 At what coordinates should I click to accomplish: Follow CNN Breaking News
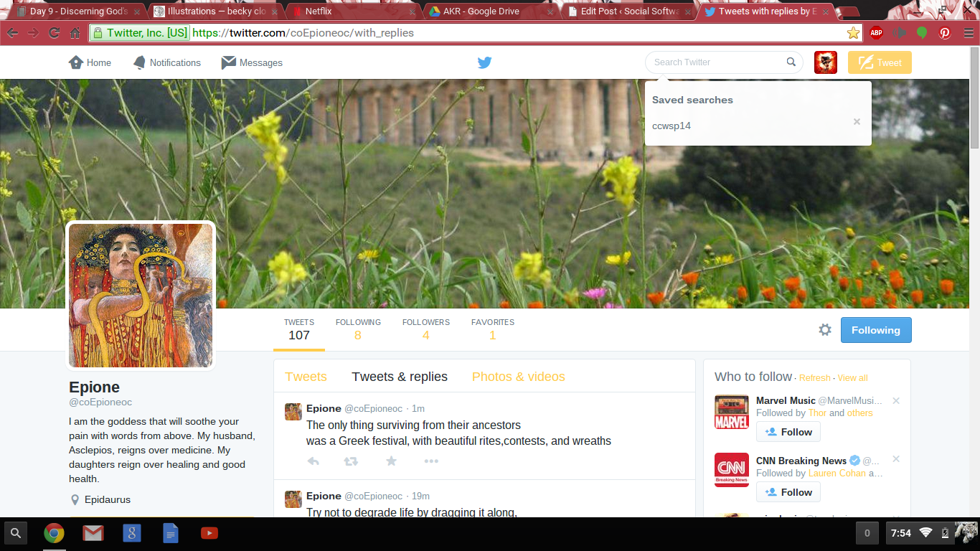coord(788,492)
